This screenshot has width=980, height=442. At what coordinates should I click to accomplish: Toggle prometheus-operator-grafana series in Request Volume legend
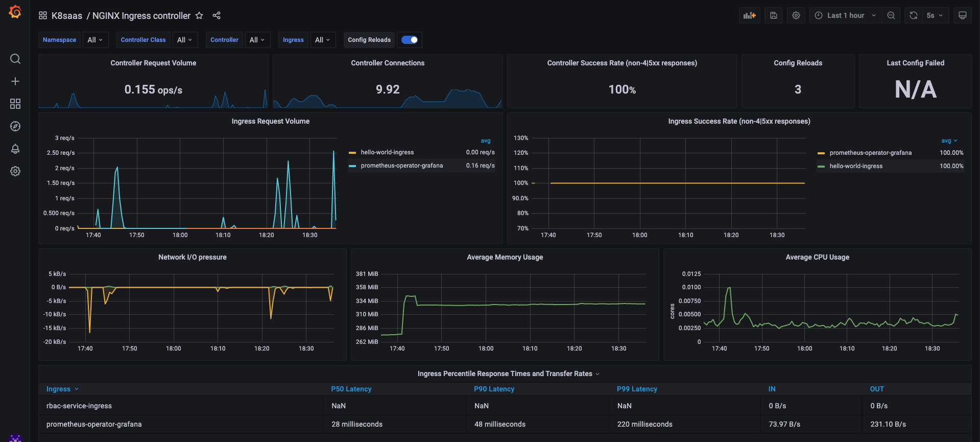402,166
